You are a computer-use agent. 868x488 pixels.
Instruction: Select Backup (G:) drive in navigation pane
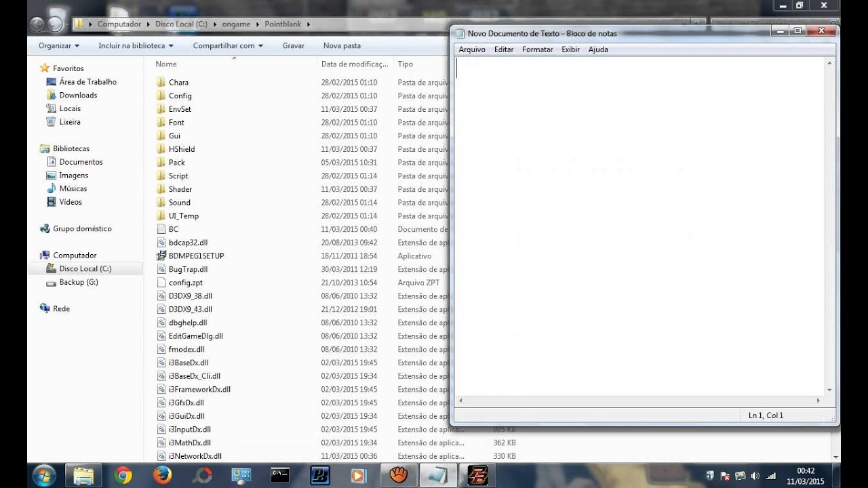(x=79, y=282)
